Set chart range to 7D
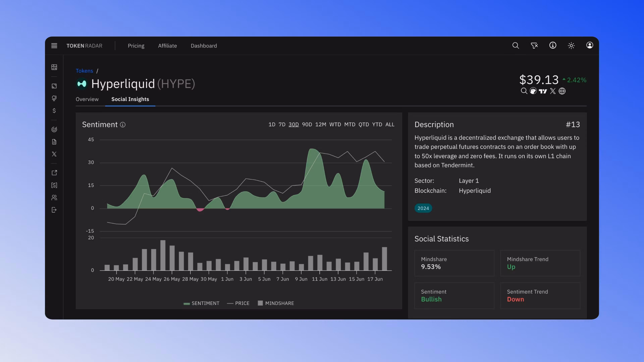This screenshot has width=644, height=362. click(x=282, y=124)
